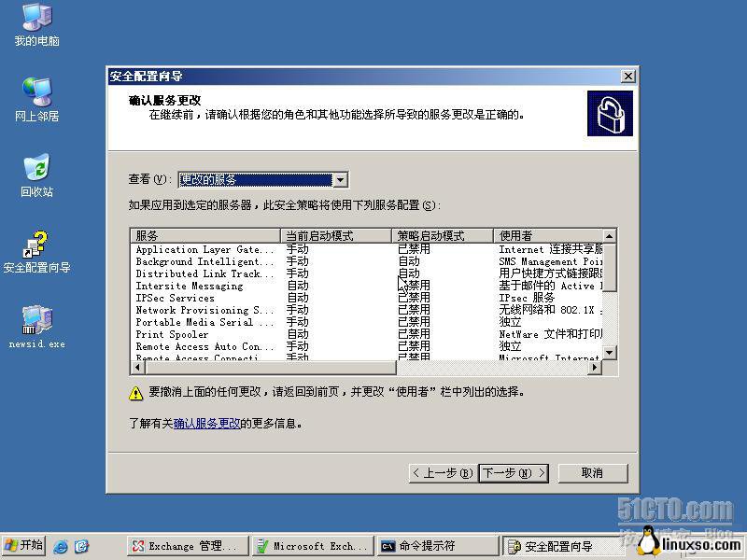Click the 当前启动模式 column header
747x560 pixels.
tap(336, 236)
